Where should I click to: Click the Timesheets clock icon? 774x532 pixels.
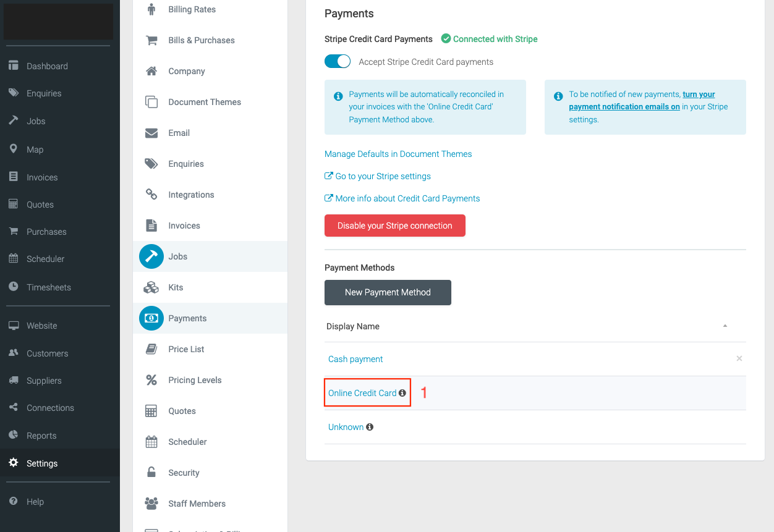point(14,287)
